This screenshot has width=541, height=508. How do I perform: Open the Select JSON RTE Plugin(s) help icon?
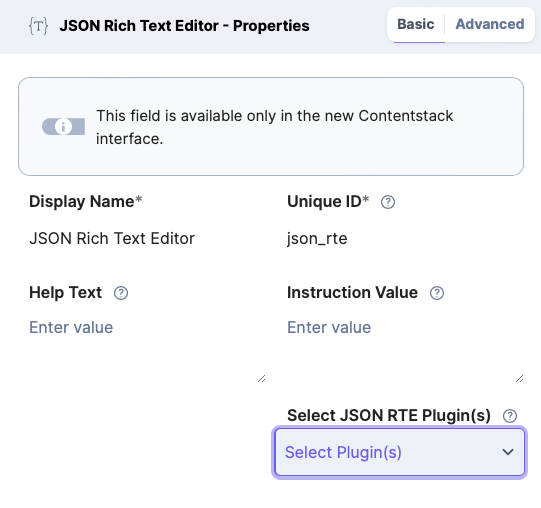click(x=510, y=416)
